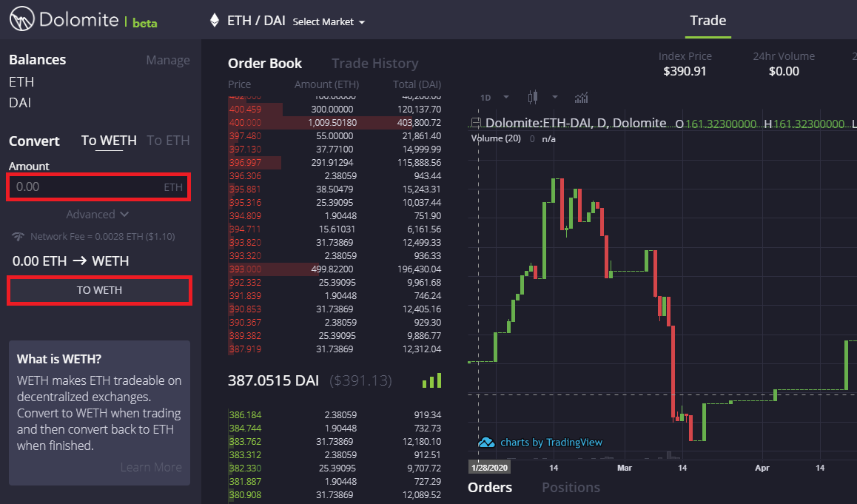Open the Positions tab below the chart

pyautogui.click(x=571, y=487)
